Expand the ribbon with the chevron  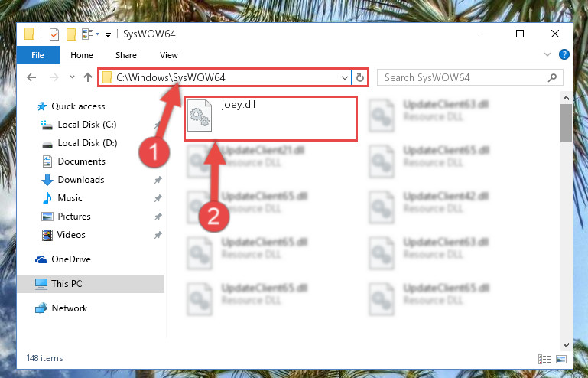(x=547, y=55)
